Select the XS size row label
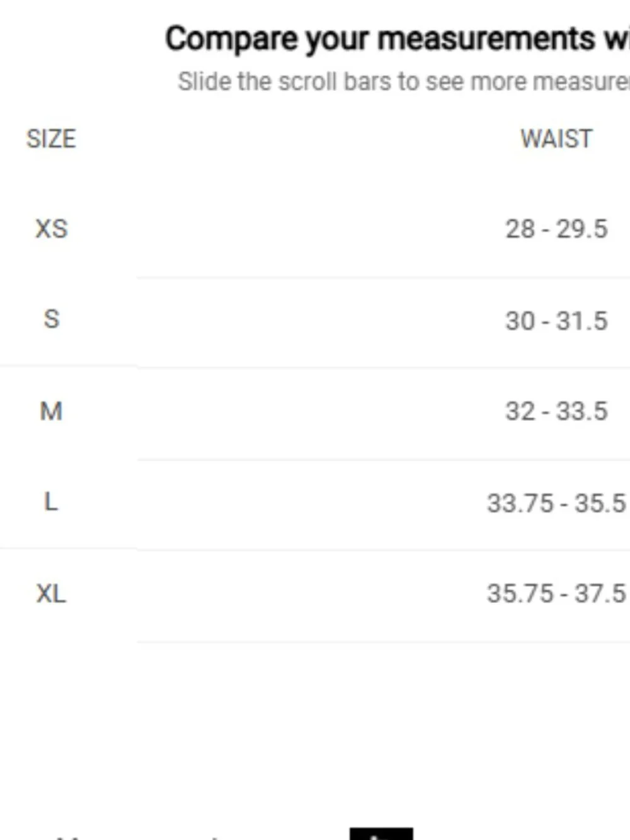Image resolution: width=630 pixels, height=840 pixels. tap(51, 229)
